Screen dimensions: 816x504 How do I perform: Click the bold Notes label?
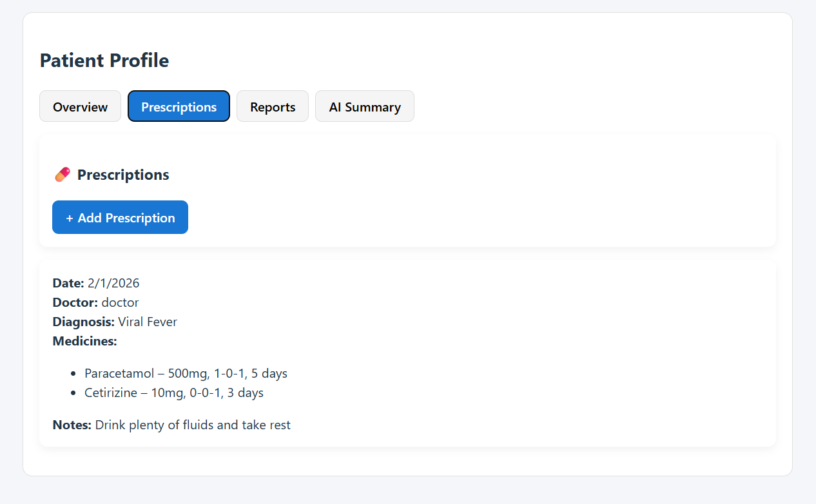pyautogui.click(x=72, y=425)
